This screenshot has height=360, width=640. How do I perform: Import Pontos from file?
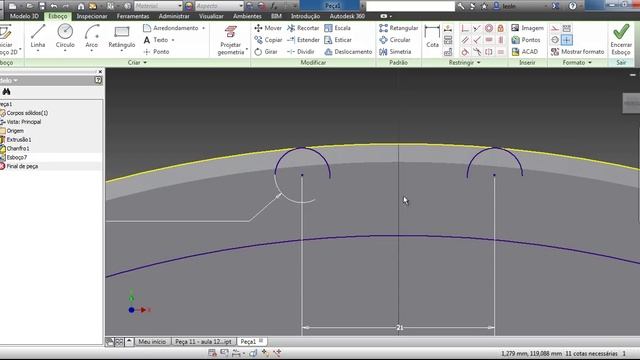pyautogui.click(x=526, y=40)
